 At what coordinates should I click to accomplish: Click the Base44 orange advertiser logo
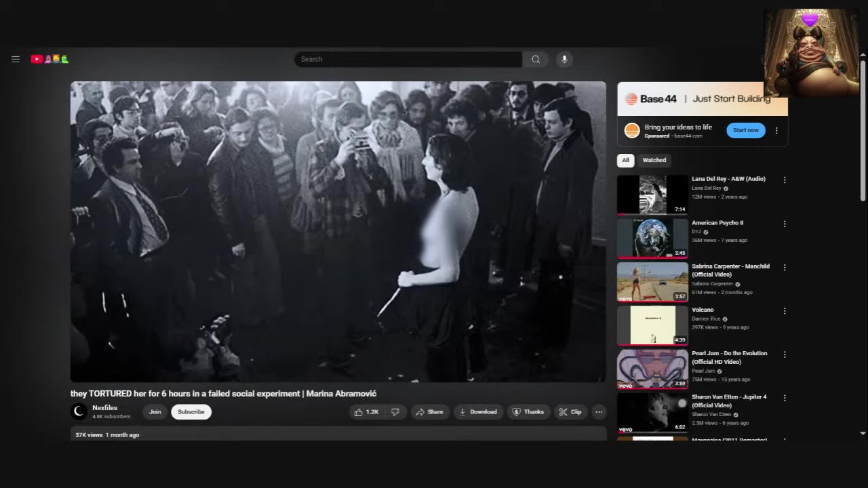[x=632, y=131]
